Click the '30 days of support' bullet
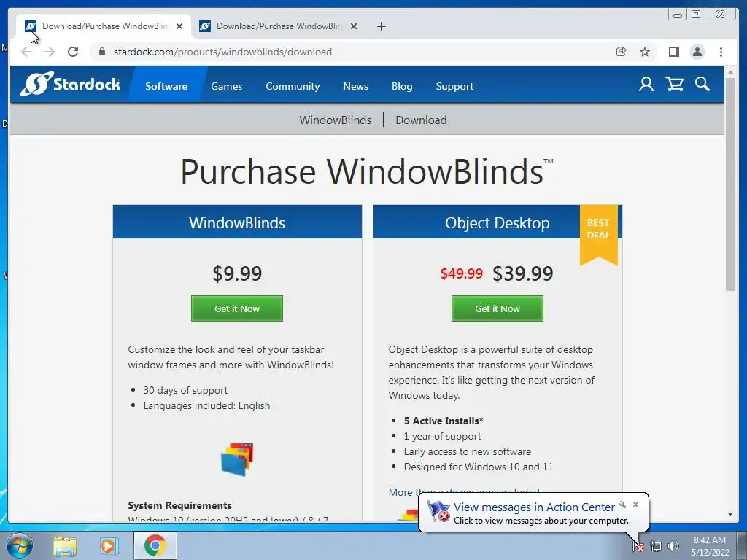This screenshot has width=747, height=560. (185, 390)
